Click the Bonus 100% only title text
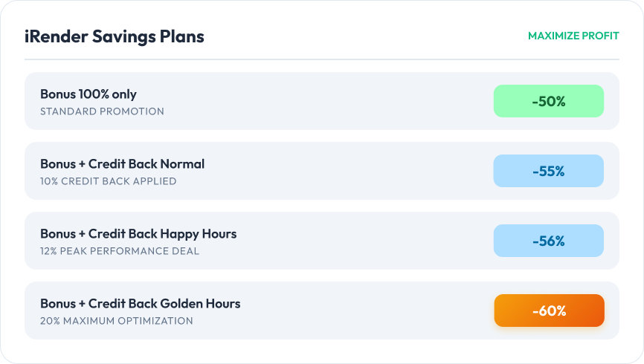Screen dimensions: 644x364 pos(88,94)
